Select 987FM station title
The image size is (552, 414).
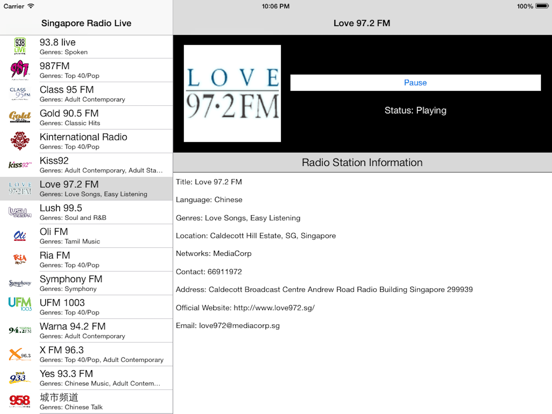(55, 66)
